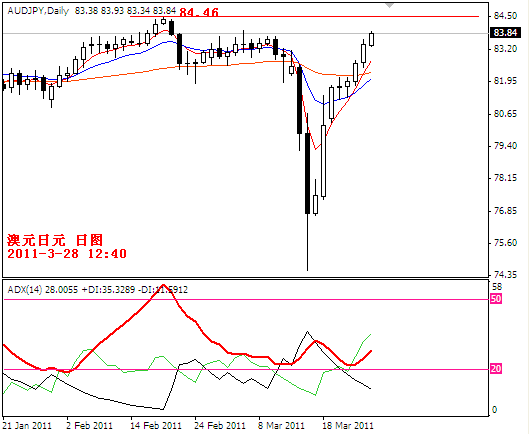Click the chart shift triangle marker
The width and height of the screenshot is (529, 434).
click(x=390, y=5)
